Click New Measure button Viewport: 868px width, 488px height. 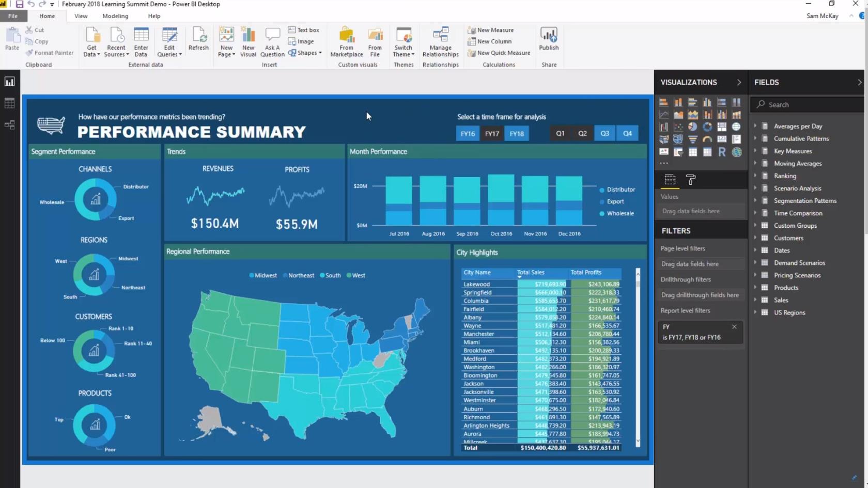490,30
